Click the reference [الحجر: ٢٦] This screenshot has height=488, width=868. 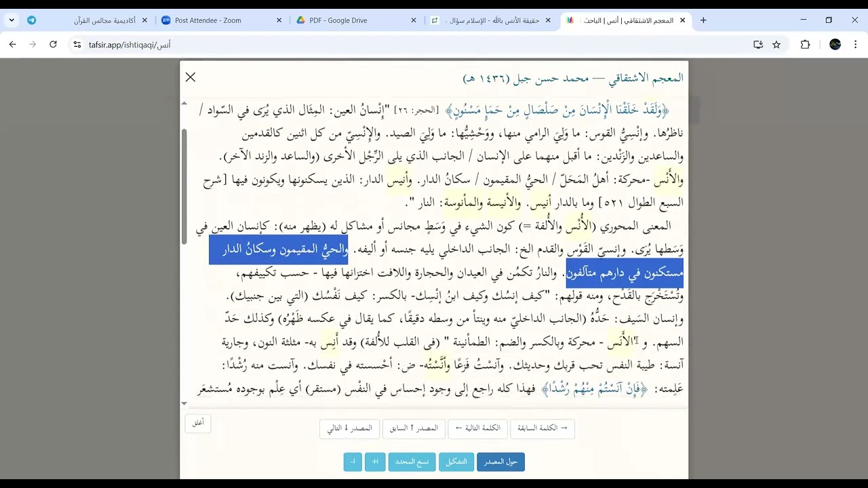point(418,110)
